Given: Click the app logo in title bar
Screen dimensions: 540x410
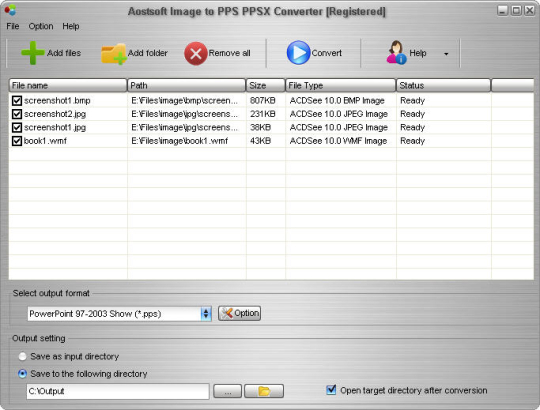Looking at the screenshot, I should point(10,10).
